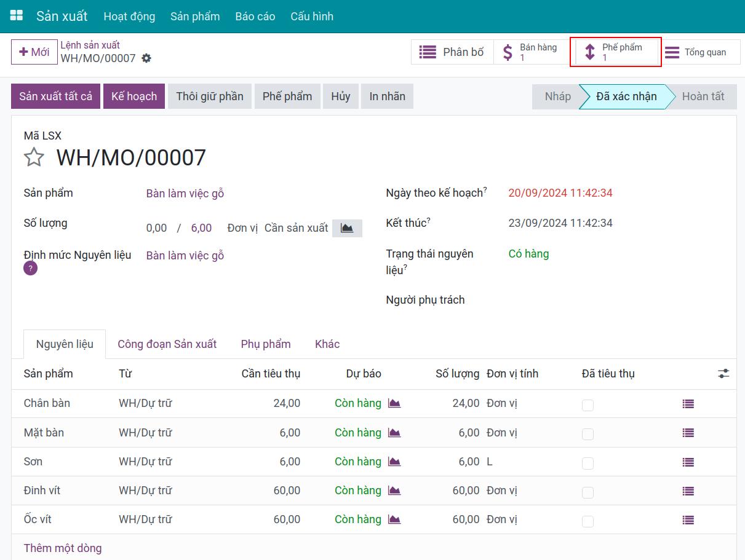
Task: Open detailed operations list for Sơn
Action: coord(688,462)
